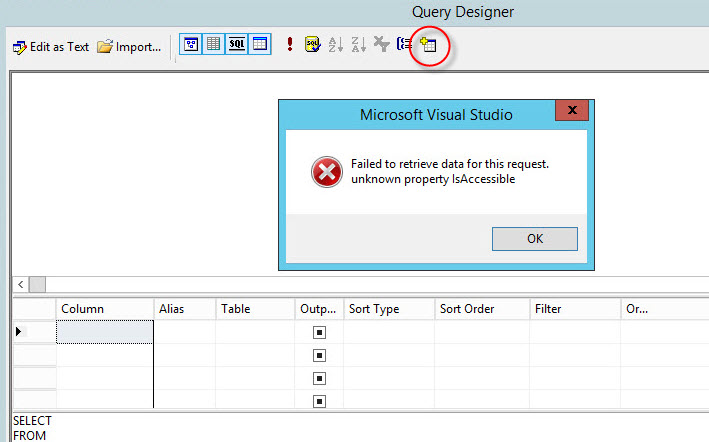The width and height of the screenshot is (709, 442).
Task: Click the Sort Ascending icon
Action: coord(335,45)
